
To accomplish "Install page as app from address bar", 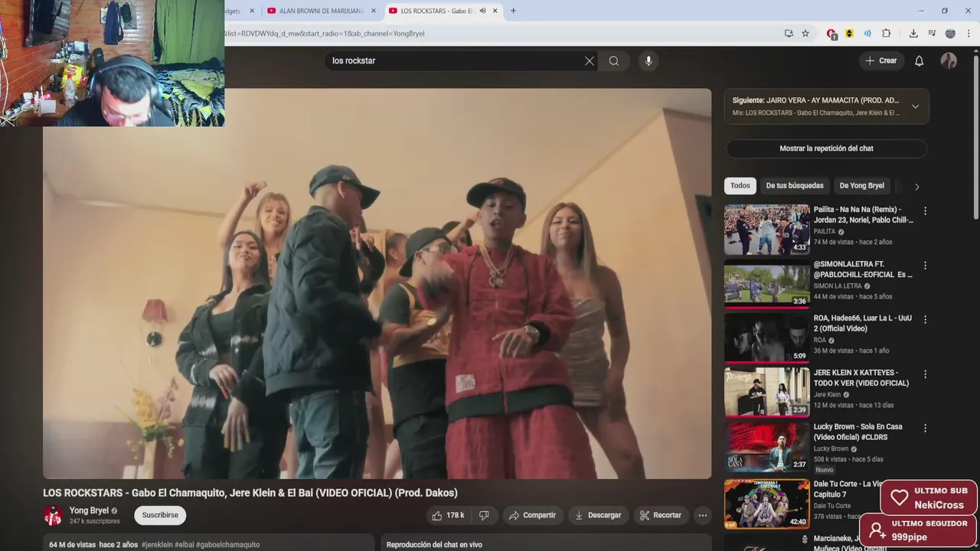I will coord(789,34).
